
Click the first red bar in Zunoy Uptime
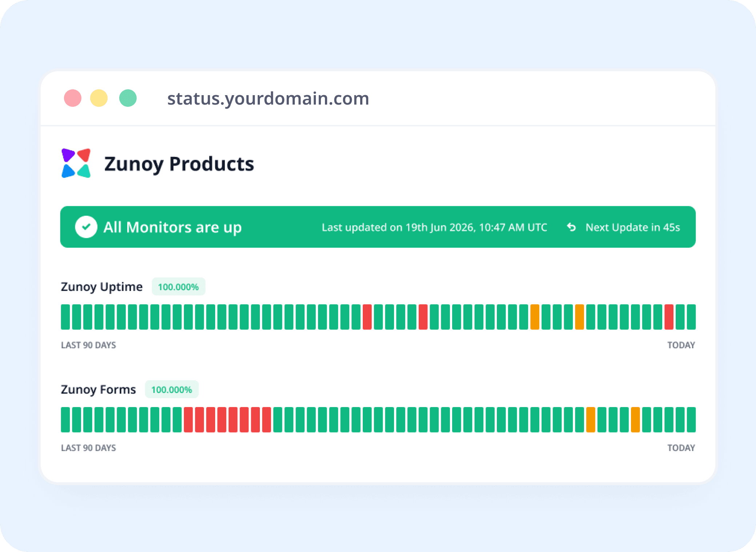tap(367, 317)
